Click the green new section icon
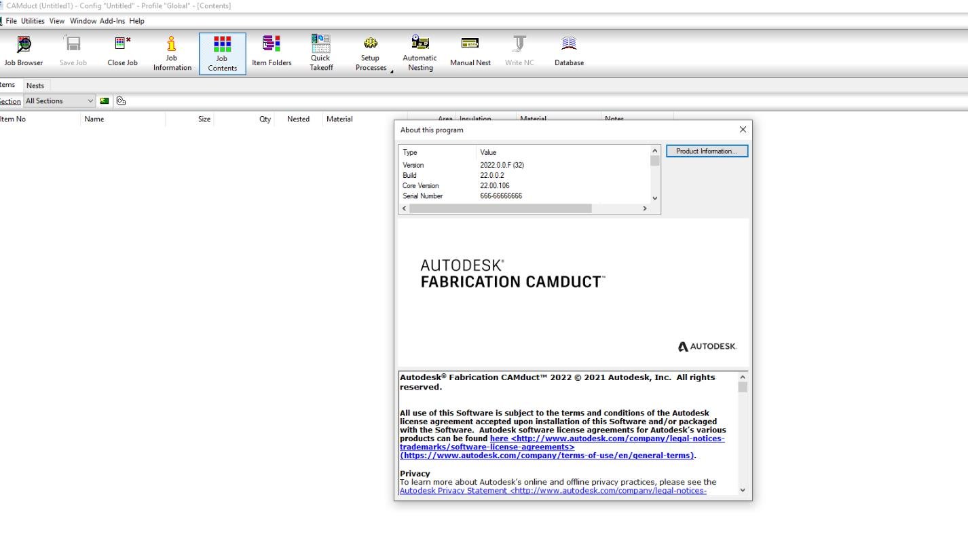The image size is (968, 560). click(x=105, y=101)
